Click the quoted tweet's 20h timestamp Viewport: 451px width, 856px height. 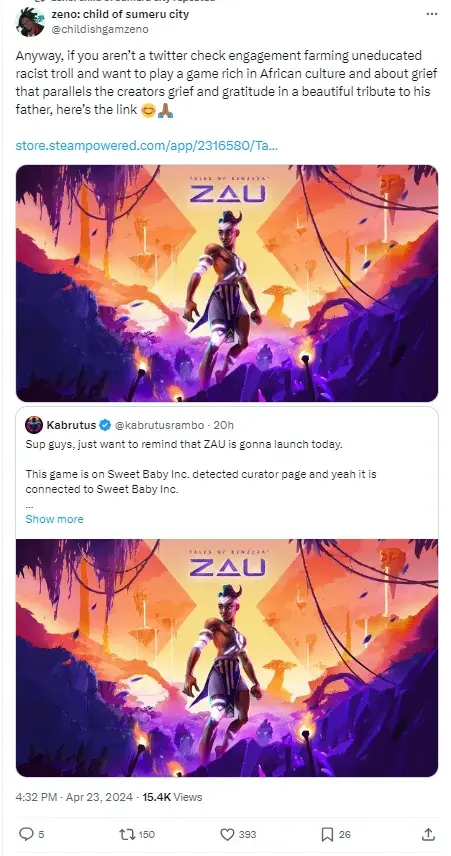(x=223, y=425)
